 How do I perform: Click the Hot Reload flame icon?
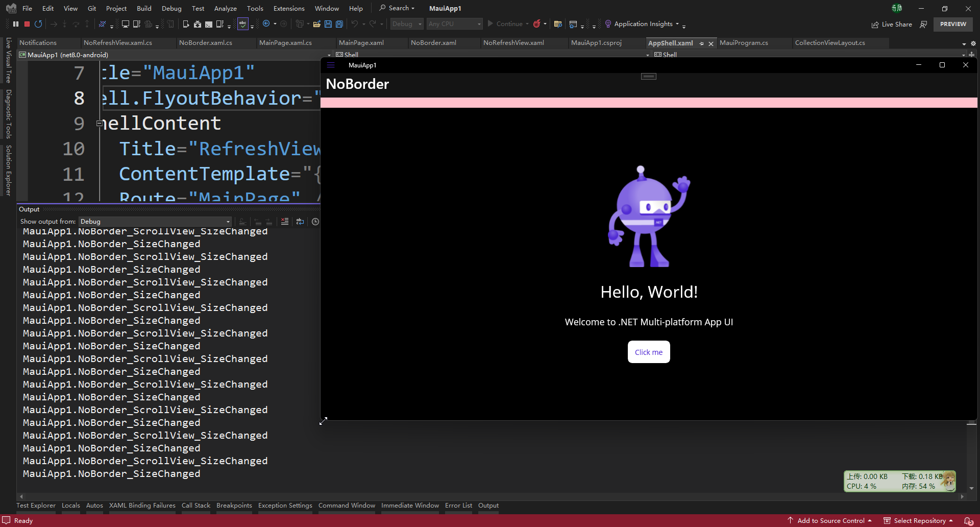click(x=538, y=24)
